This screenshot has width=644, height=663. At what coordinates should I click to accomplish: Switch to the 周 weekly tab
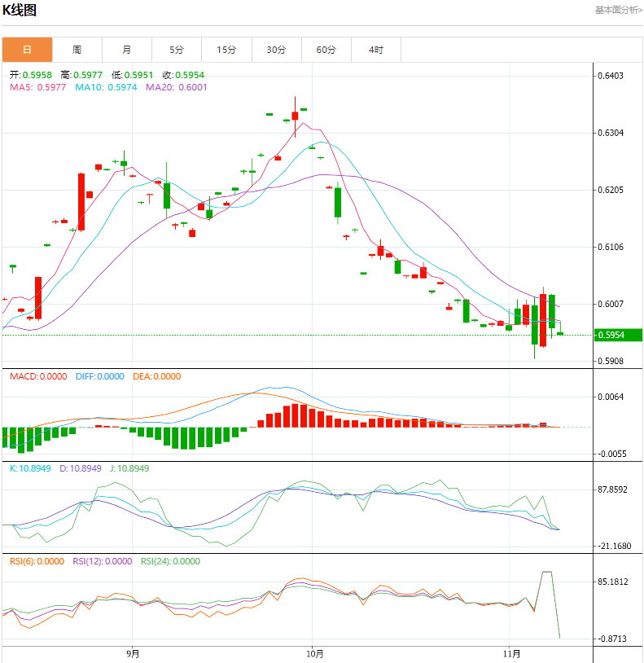[77, 50]
